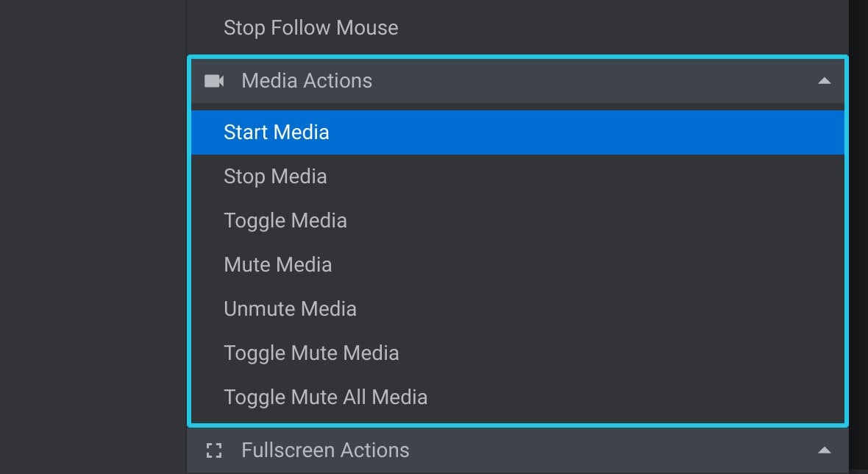Click empty space in the Fullscreen Actions header bar
Image resolution: width=868 pixels, height=474 pixels.
click(609, 450)
